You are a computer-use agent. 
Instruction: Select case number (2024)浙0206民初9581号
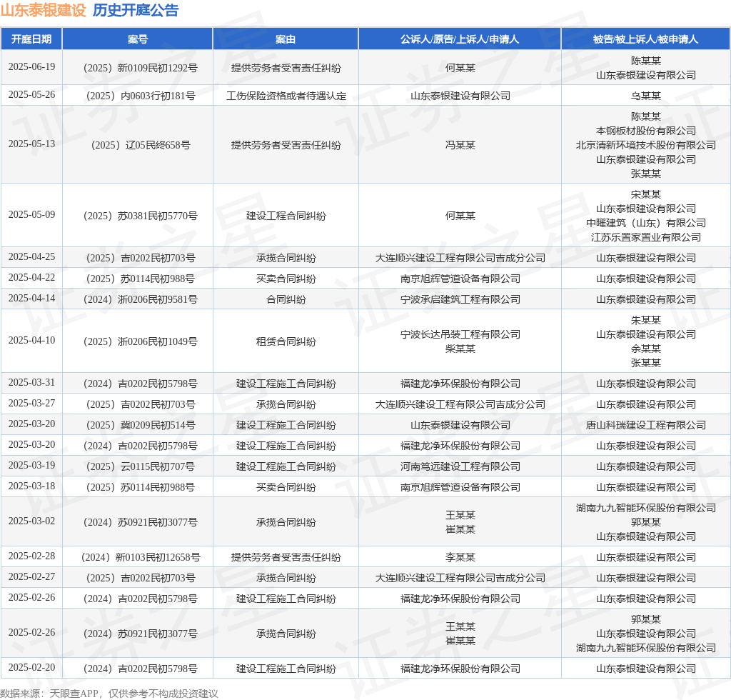[x=141, y=299]
